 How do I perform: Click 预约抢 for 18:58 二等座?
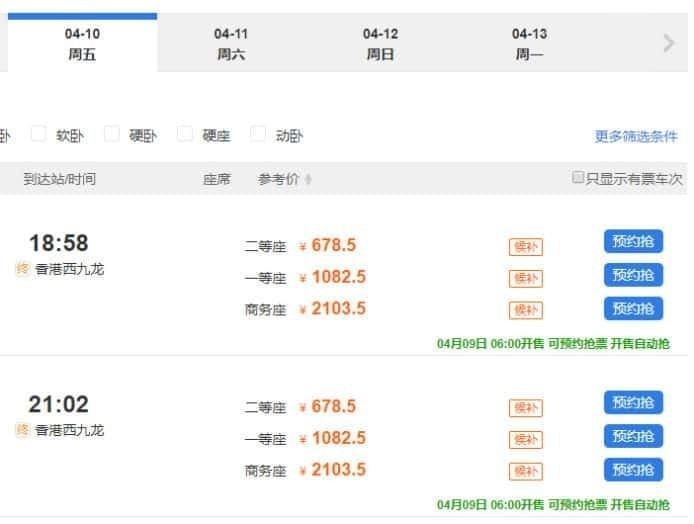click(x=633, y=241)
